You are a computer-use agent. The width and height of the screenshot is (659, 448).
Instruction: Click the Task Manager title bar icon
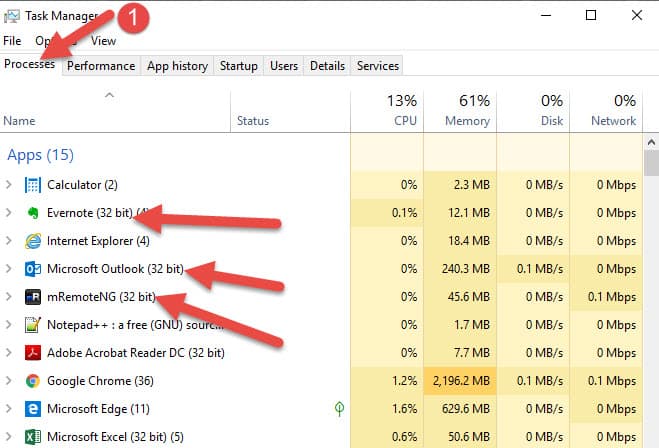click(x=11, y=16)
